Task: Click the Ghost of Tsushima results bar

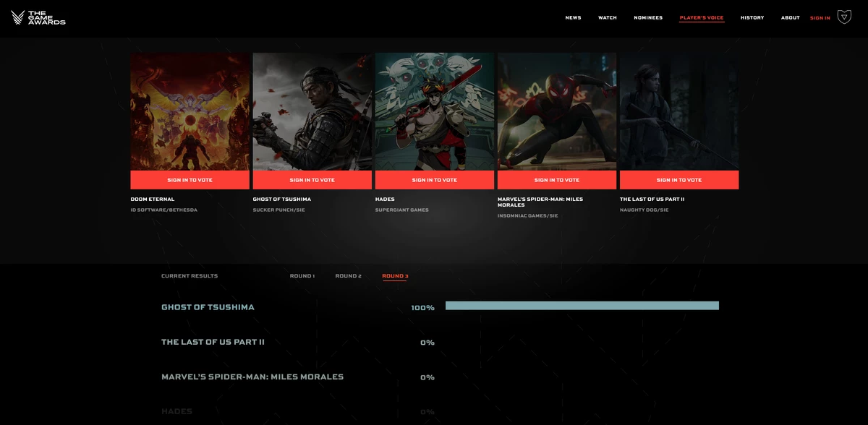Action: (x=582, y=306)
